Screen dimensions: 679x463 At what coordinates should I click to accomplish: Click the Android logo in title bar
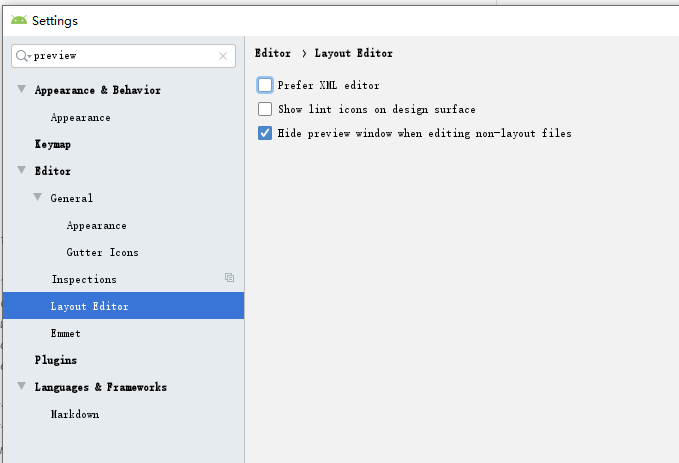(19, 20)
